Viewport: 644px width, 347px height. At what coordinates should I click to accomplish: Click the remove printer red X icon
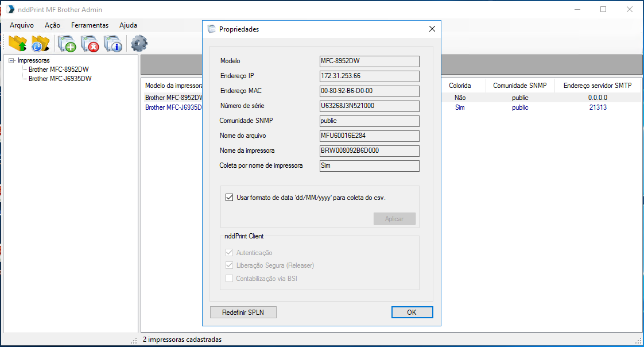click(x=90, y=44)
